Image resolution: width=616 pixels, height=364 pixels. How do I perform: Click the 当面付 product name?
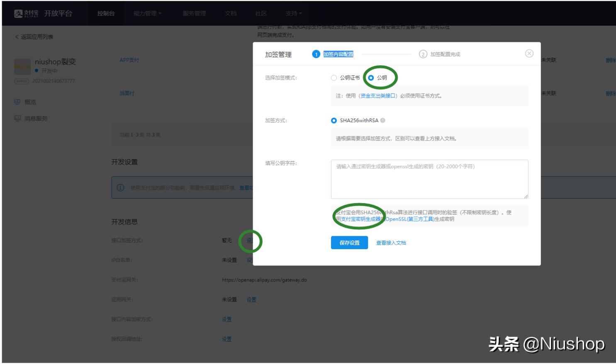(x=127, y=93)
